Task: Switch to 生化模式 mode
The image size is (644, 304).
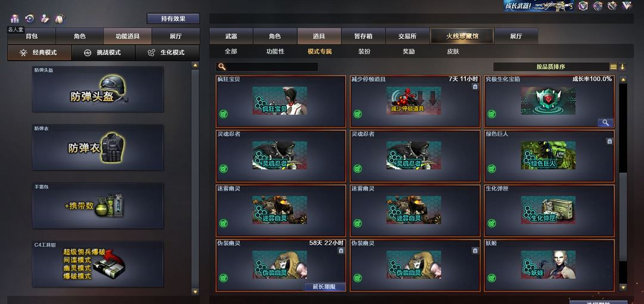Action: click(167, 53)
